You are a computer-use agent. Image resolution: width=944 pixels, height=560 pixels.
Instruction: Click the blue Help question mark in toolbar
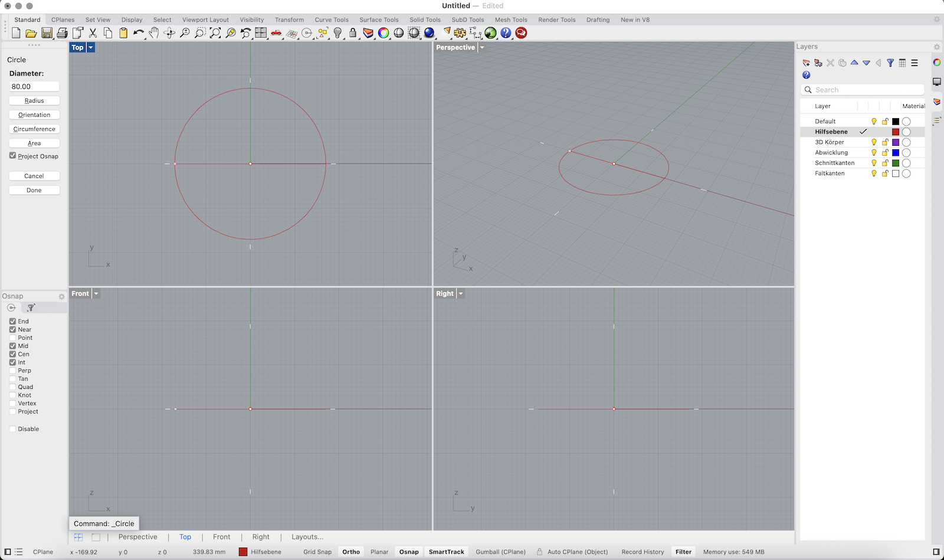pyautogui.click(x=506, y=33)
